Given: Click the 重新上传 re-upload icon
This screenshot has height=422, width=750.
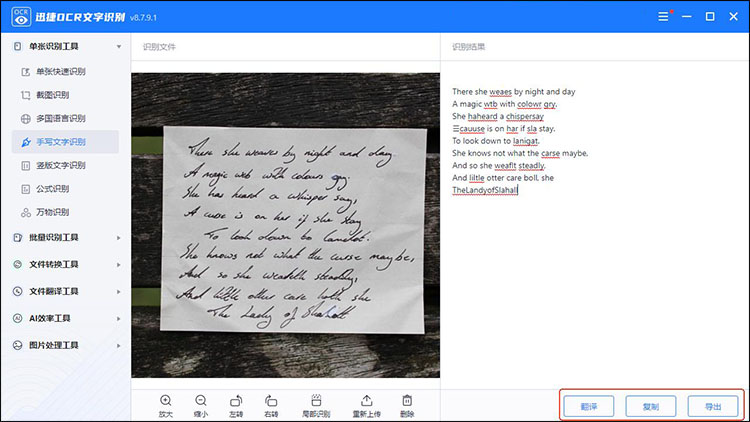Looking at the screenshot, I should [x=366, y=400].
